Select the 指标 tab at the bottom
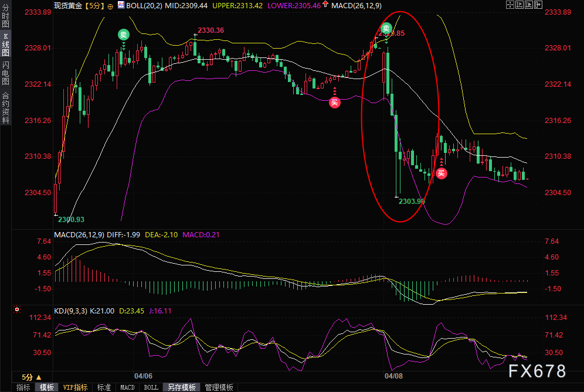The width and height of the screenshot is (584, 392). (23, 387)
